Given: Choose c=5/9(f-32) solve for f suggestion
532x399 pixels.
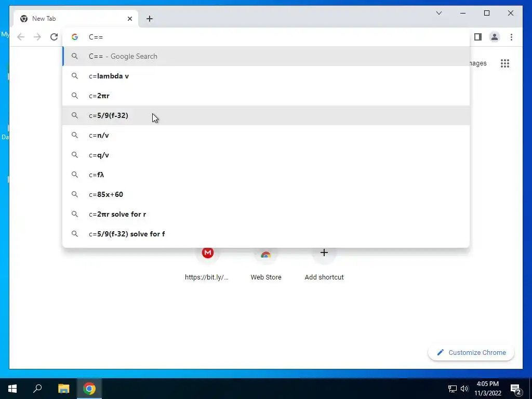Looking at the screenshot, I should click(266, 234).
